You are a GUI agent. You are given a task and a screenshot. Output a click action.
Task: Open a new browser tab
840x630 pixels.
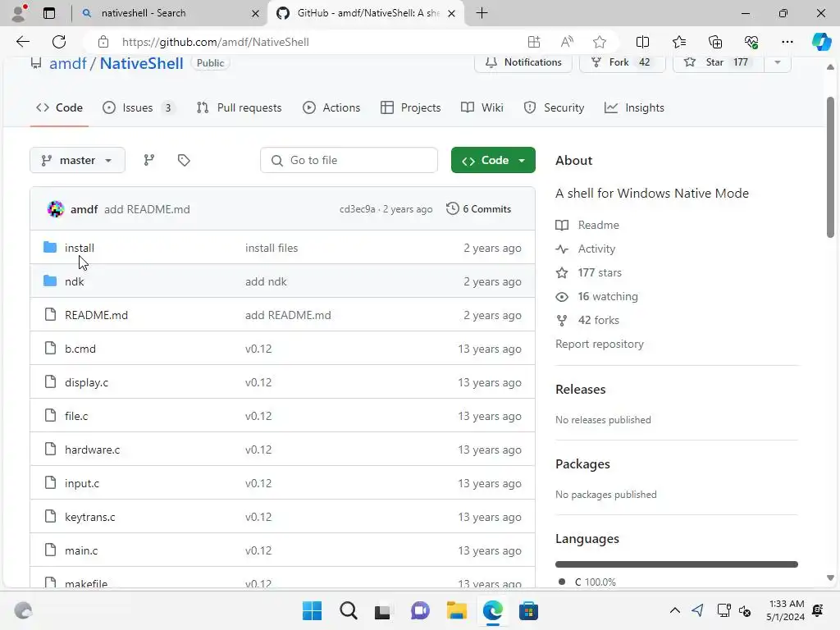coord(482,13)
